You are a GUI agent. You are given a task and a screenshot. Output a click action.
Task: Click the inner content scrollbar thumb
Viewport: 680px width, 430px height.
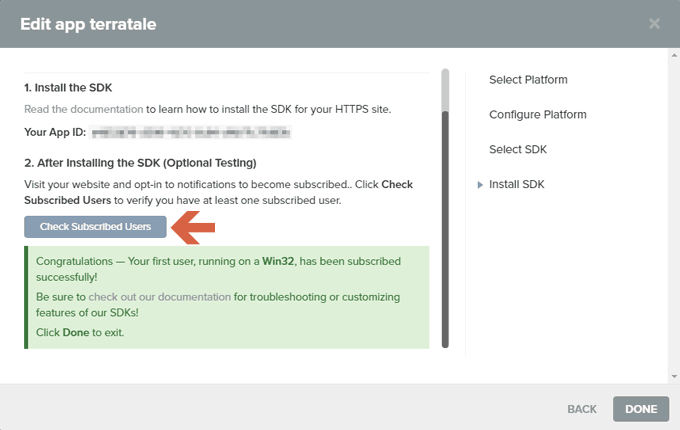[x=445, y=229]
